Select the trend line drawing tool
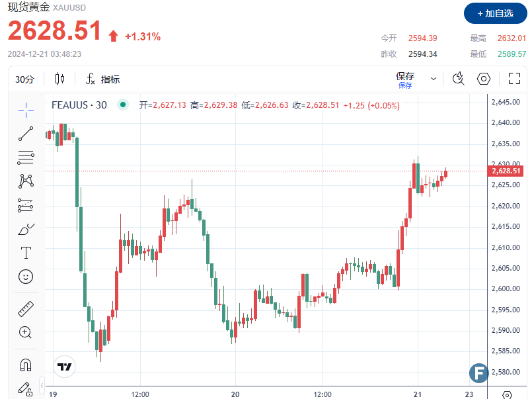532x399 pixels. (26, 133)
